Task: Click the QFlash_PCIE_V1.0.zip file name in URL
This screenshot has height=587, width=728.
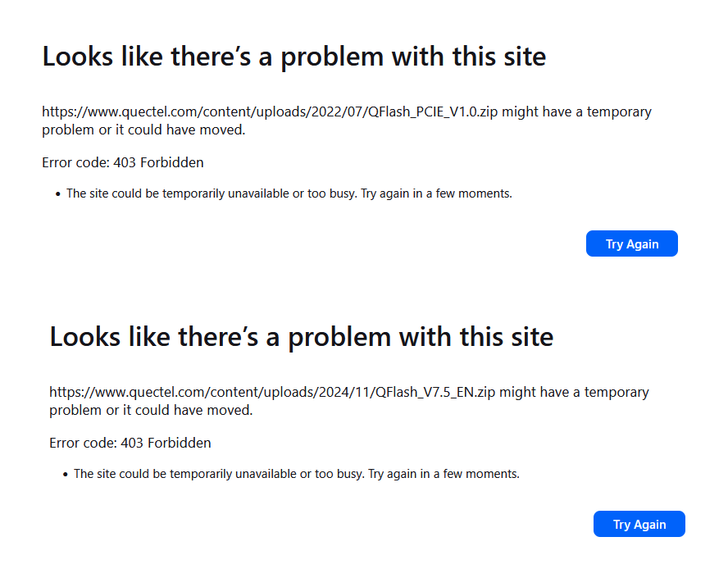Action: (x=436, y=112)
